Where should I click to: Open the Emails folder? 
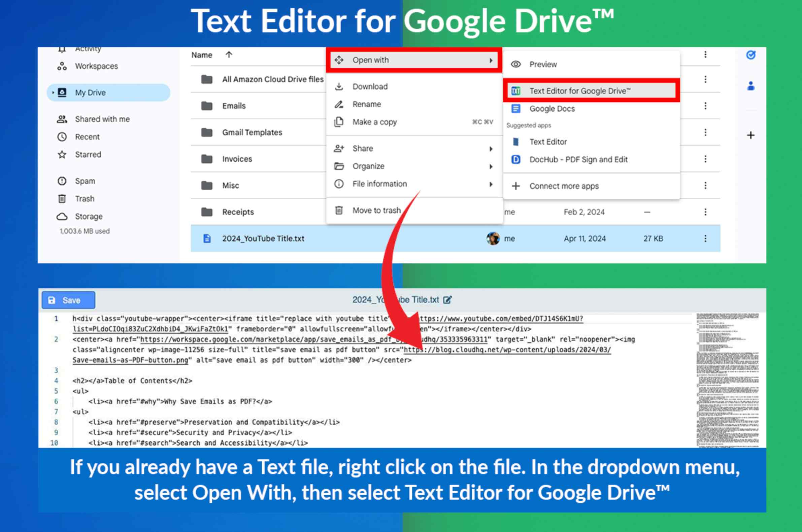[234, 106]
